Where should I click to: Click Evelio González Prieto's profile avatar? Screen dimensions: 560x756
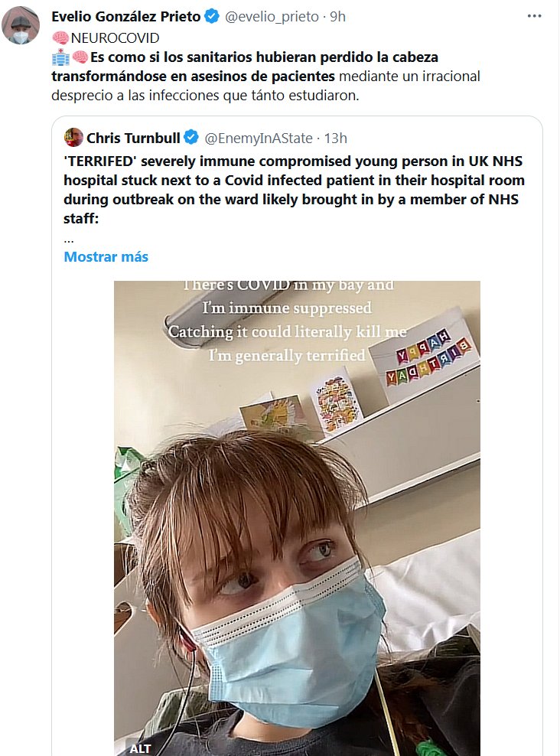click(x=21, y=26)
